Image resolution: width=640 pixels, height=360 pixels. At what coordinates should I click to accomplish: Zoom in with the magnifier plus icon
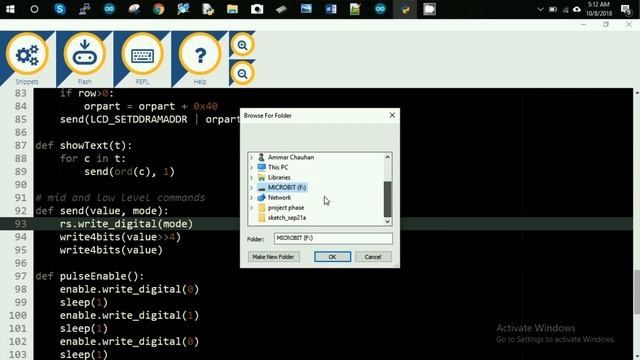[x=242, y=45]
